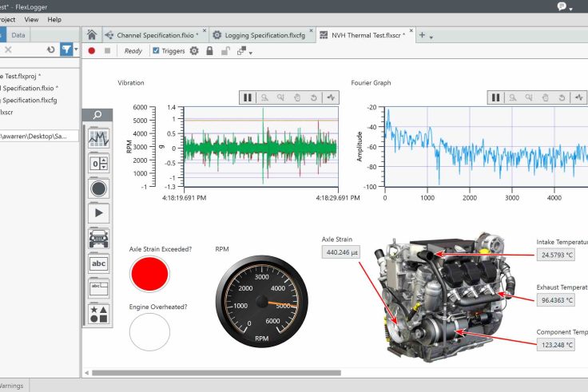Click the white Engine Overheated indicator
Image resolution: width=588 pixels, height=392 pixels.
point(149,332)
